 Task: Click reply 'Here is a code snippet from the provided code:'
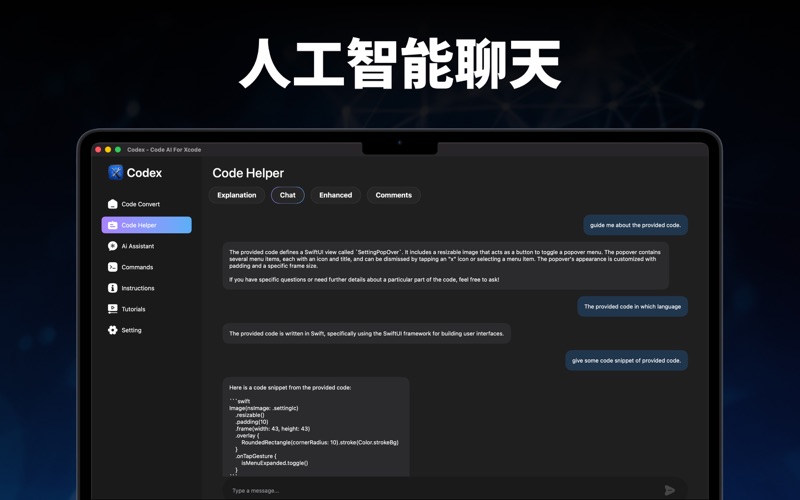pos(316,427)
